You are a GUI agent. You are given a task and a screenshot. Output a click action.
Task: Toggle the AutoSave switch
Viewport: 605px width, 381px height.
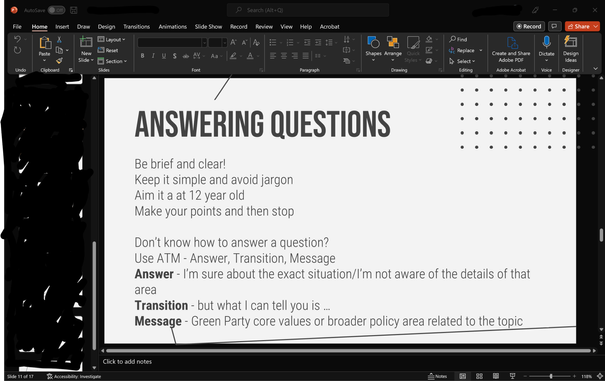(x=56, y=10)
